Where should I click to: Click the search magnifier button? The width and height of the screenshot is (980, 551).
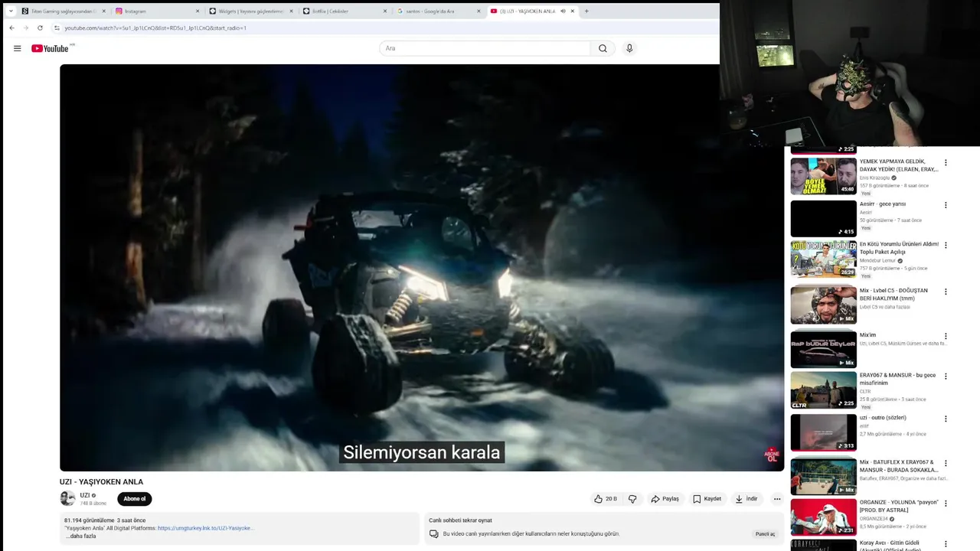pyautogui.click(x=603, y=48)
